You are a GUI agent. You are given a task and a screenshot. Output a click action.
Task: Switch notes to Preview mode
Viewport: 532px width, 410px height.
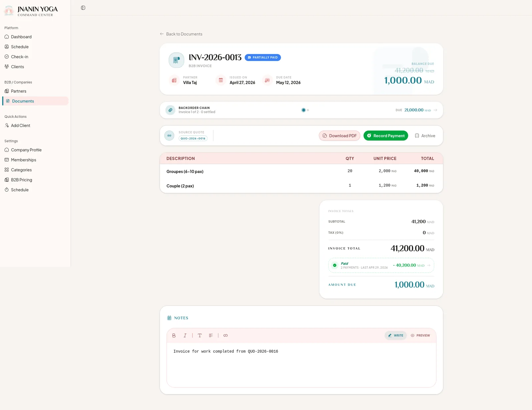pos(420,335)
